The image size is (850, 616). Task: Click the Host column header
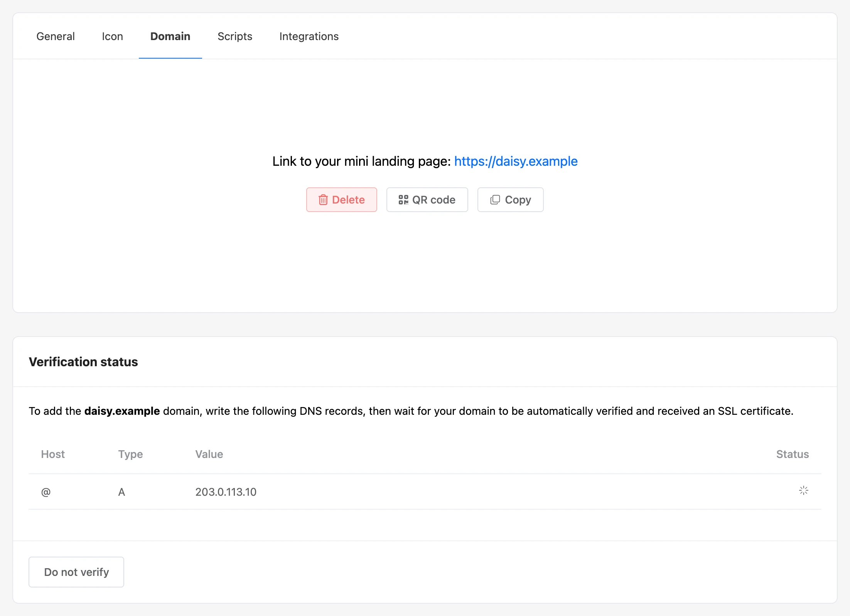coord(53,454)
